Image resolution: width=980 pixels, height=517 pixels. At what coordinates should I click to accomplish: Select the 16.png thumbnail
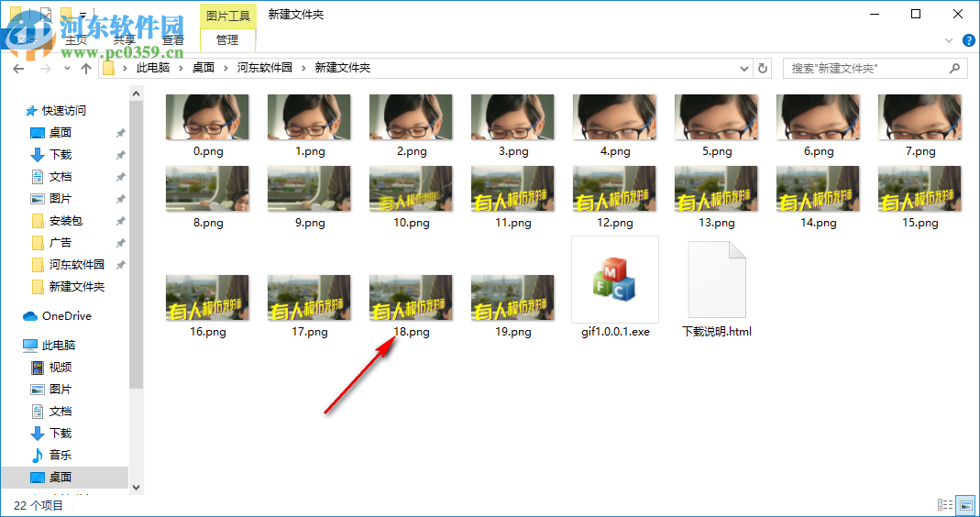(x=207, y=298)
